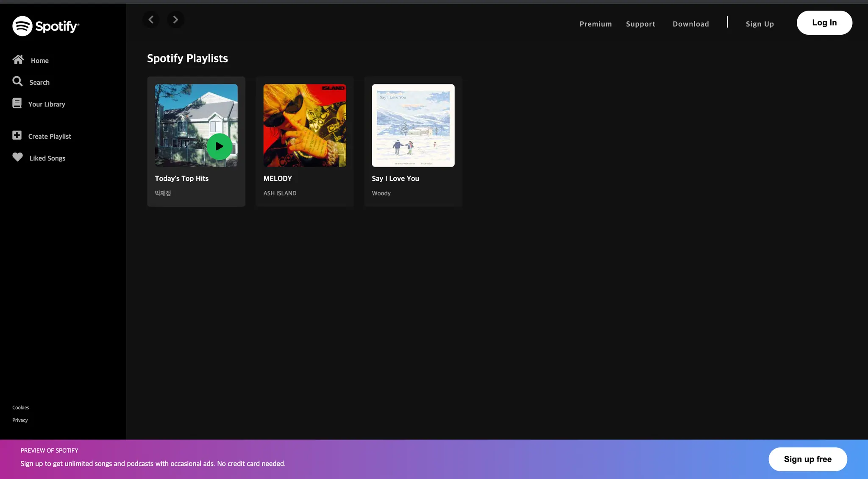Screen dimensions: 868x479
Task: Click the Cookies link in sidebar
Action: pyautogui.click(x=21, y=407)
